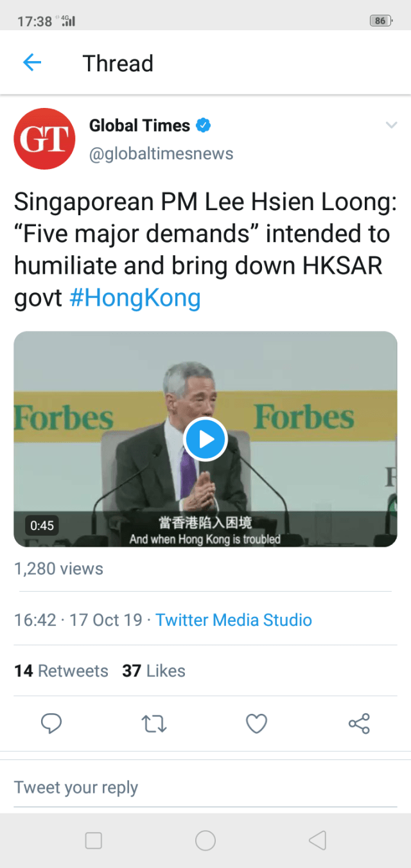Retweet using the retweet arrows icon
The width and height of the screenshot is (411, 868).
point(154,724)
